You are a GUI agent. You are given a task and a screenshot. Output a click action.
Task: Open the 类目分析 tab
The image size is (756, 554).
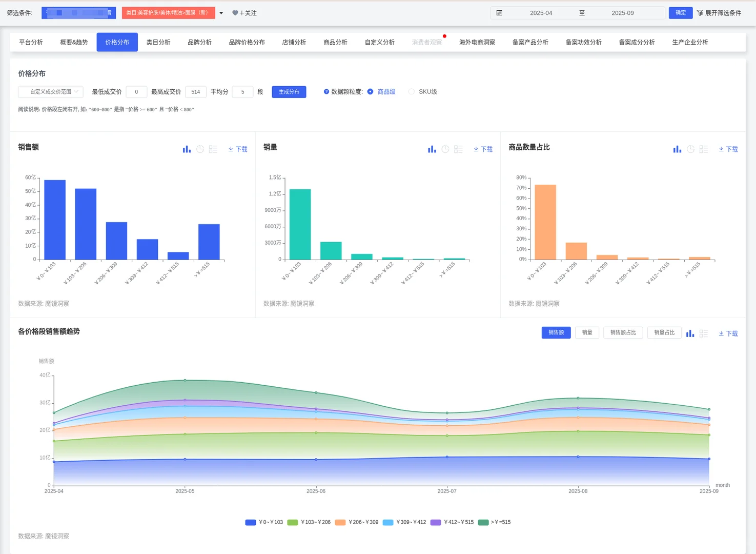coord(158,42)
